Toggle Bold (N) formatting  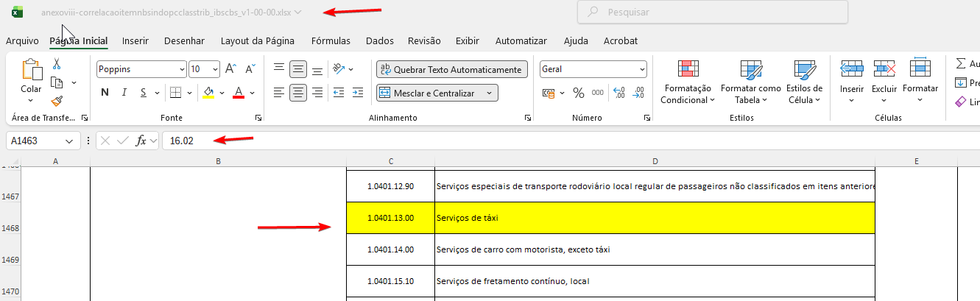pyautogui.click(x=105, y=93)
